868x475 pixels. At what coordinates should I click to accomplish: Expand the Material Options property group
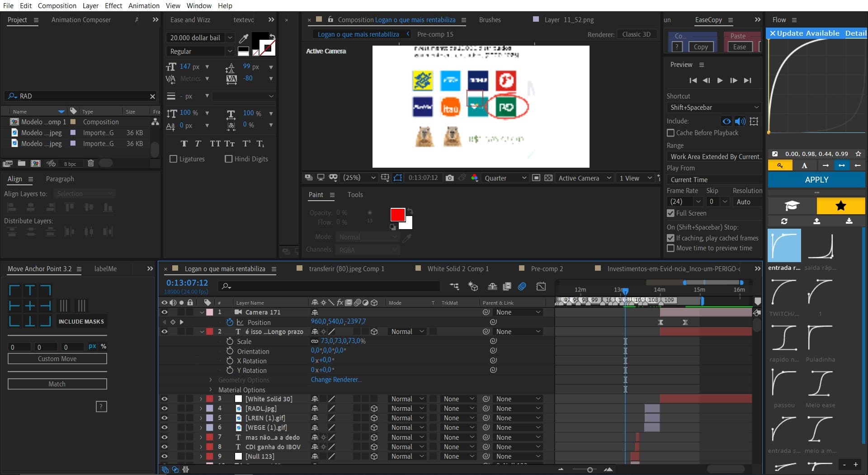(211, 390)
